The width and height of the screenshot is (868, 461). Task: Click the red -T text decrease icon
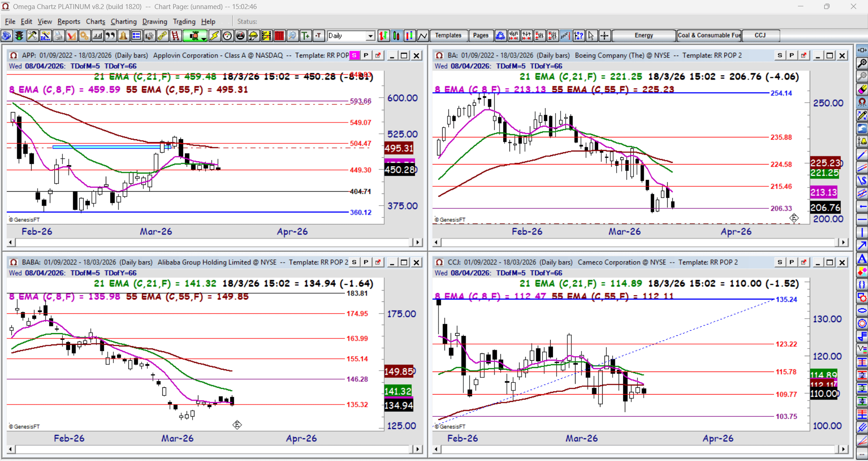click(x=319, y=36)
